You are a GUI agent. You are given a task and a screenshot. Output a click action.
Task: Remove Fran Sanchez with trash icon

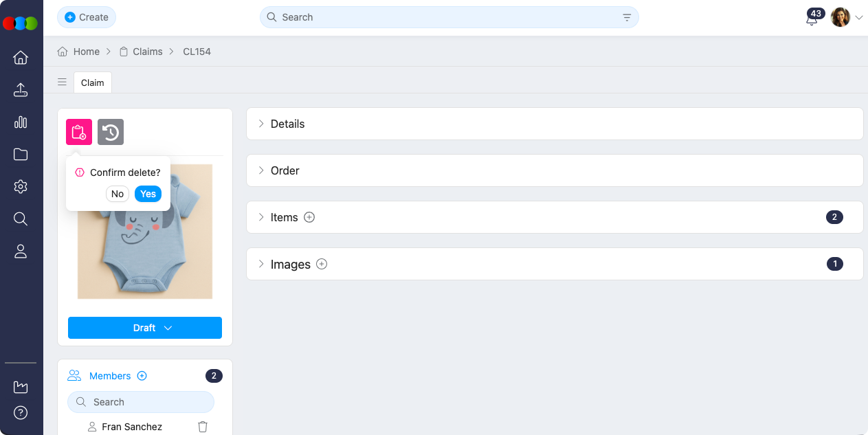[x=203, y=427]
